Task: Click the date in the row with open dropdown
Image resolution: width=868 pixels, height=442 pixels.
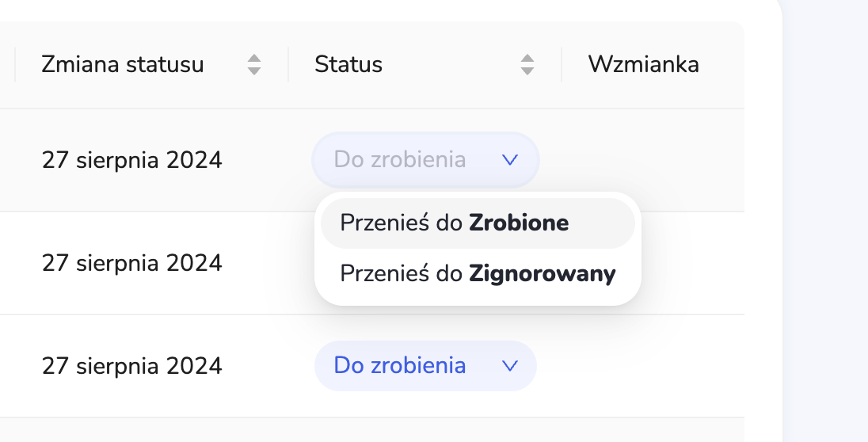Action: tap(132, 161)
